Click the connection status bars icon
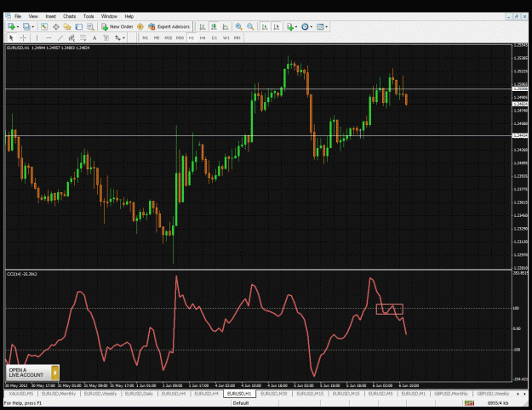The width and height of the screenshot is (532, 410). [x=469, y=403]
